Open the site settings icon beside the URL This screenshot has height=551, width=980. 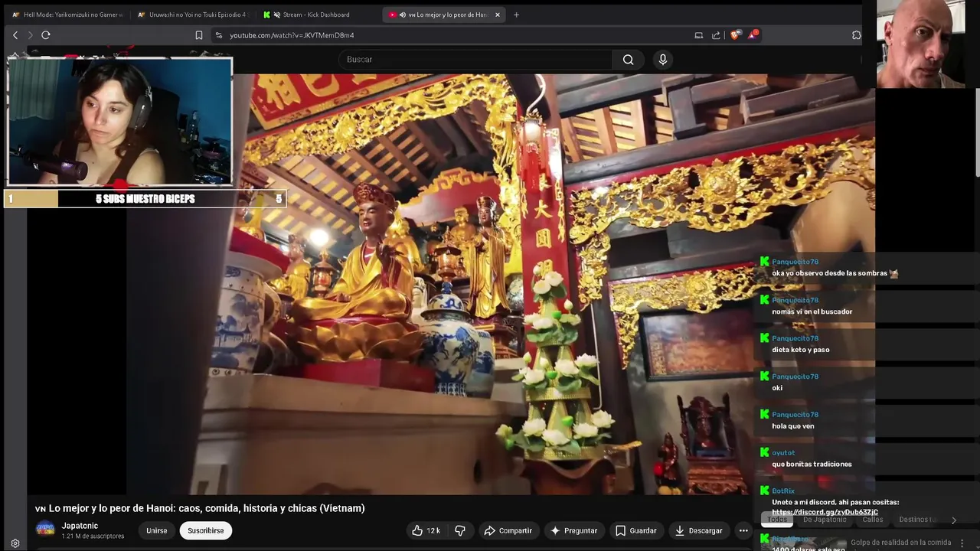219,35
